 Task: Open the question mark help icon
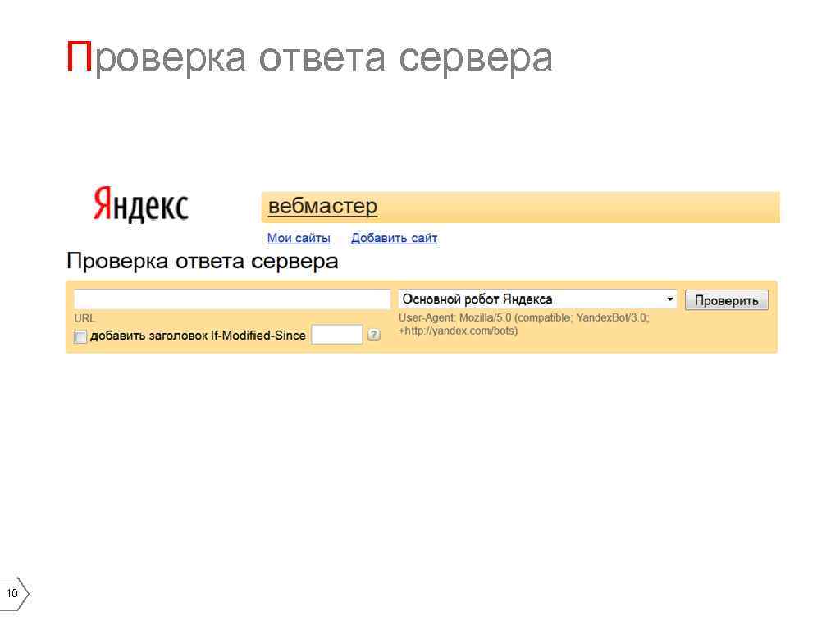[374, 335]
